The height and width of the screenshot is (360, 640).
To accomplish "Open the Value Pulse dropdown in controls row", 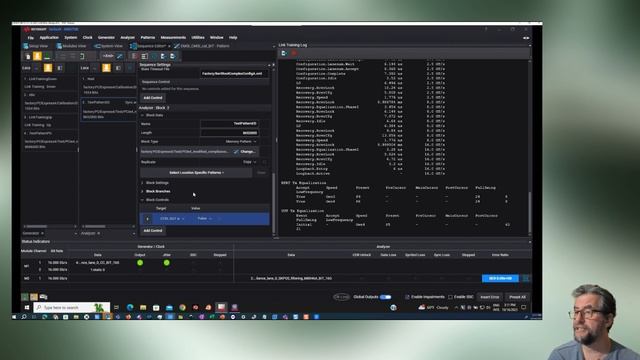I will point(204,219).
